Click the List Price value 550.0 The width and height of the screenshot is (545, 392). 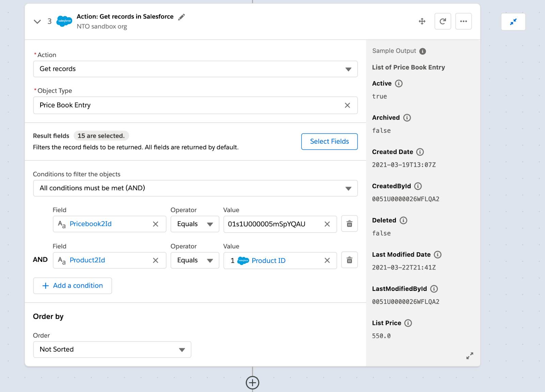point(381,336)
